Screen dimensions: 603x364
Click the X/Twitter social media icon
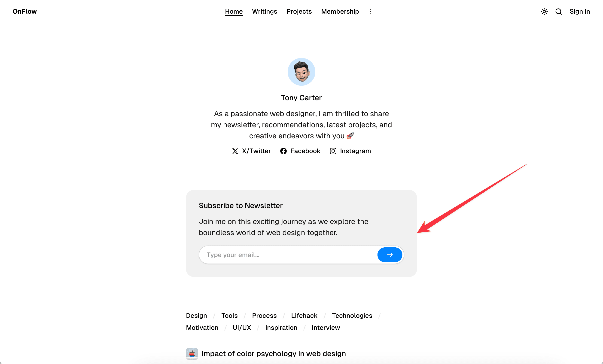pyautogui.click(x=236, y=151)
